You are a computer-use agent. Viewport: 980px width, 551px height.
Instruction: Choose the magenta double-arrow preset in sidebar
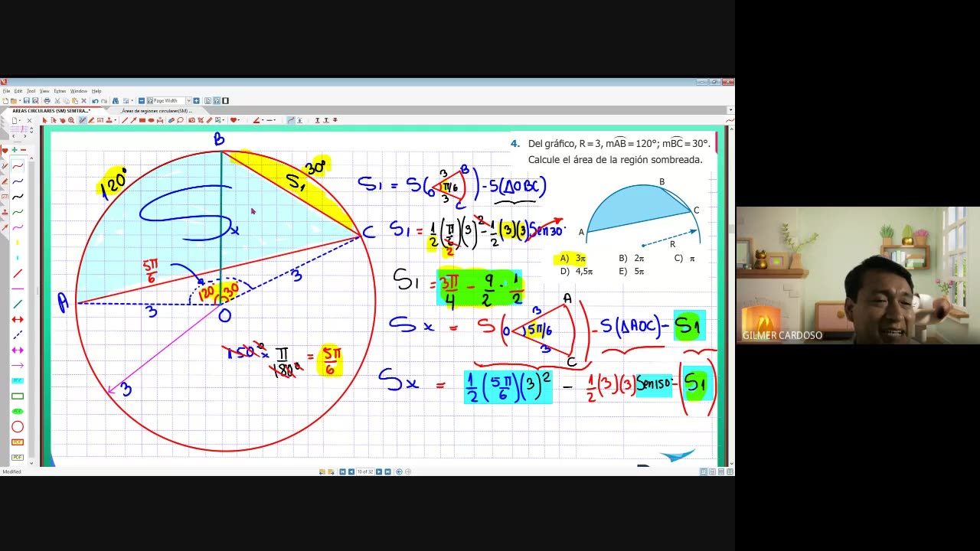point(18,350)
